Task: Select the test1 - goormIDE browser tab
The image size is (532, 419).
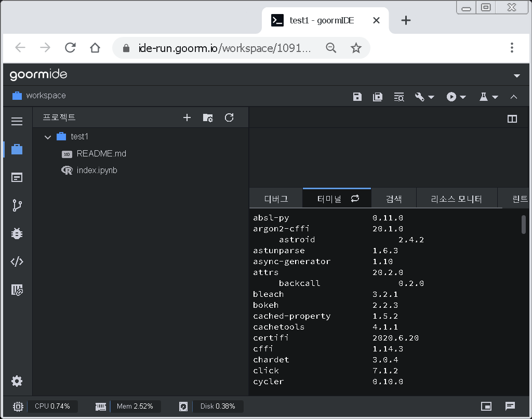Action: click(325, 20)
